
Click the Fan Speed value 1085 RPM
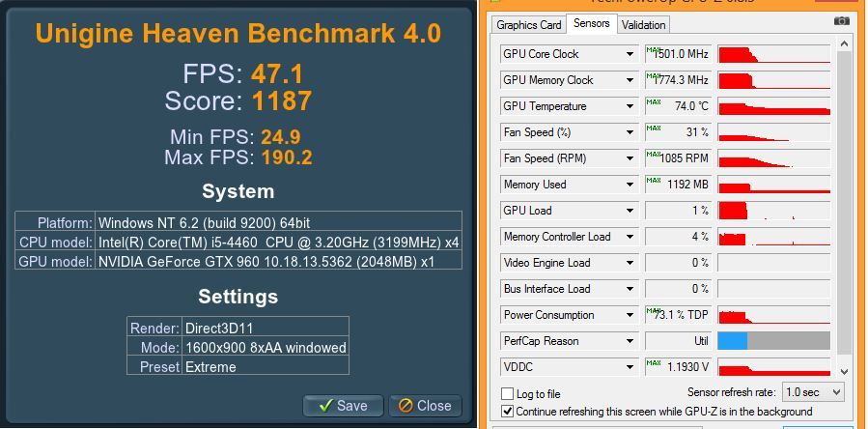tap(678, 158)
